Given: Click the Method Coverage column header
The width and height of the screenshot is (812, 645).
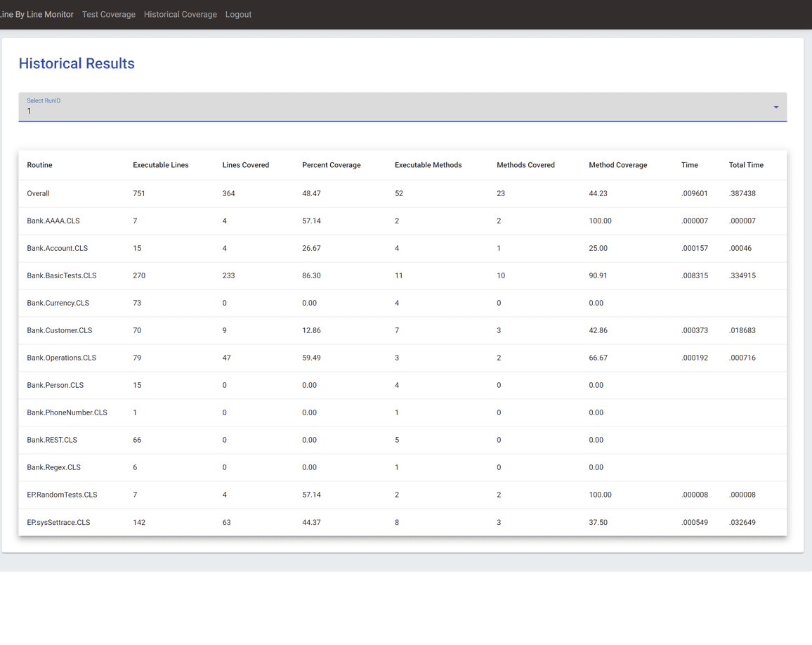Looking at the screenshot, I should 617,165.
